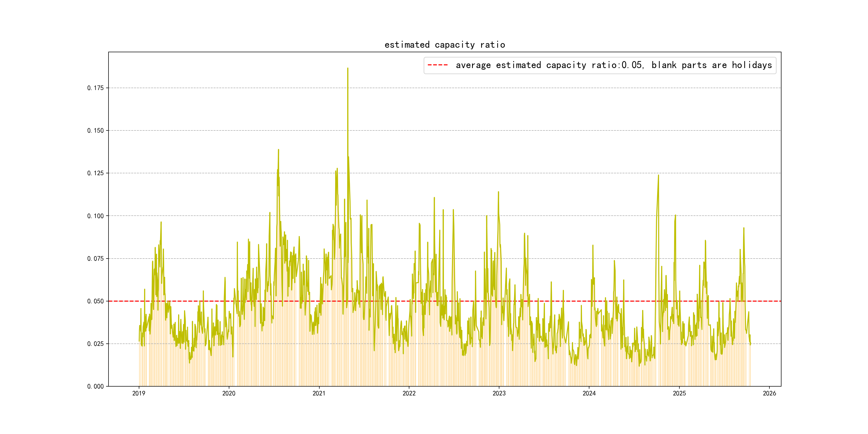Click the 0.050 y-axis tick label
Image resolution: width=868 pixels, height=434 pixels.
coord(95,301)
